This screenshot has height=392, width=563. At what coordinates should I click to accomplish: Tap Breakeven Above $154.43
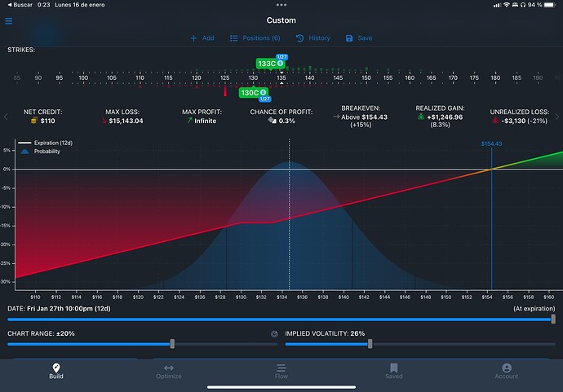pos(364,117)
